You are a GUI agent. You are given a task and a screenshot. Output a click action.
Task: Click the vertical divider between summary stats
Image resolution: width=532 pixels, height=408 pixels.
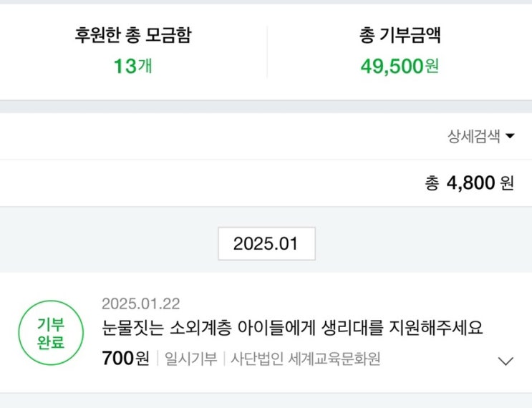coord(267,52)
